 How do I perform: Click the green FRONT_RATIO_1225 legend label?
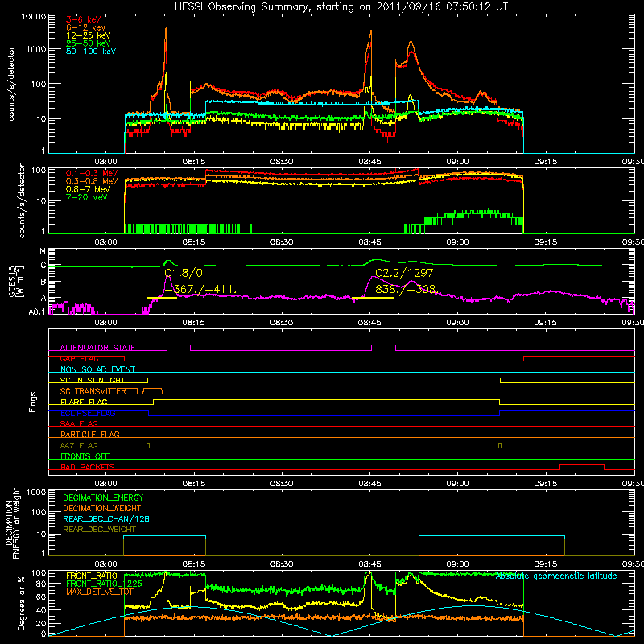coord(104,584)
